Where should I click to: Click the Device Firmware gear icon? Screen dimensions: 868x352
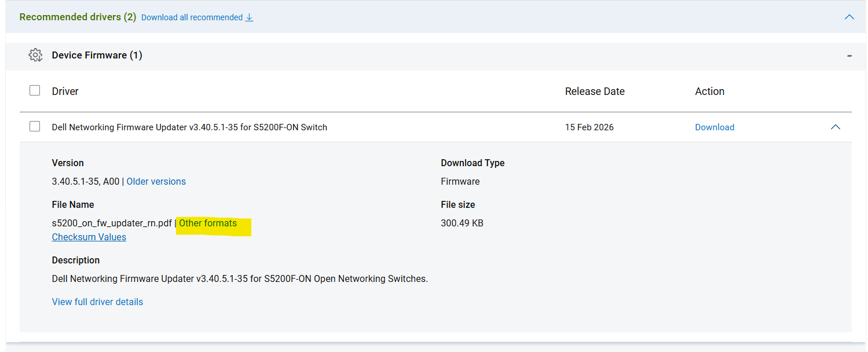(x=35, y=55)
